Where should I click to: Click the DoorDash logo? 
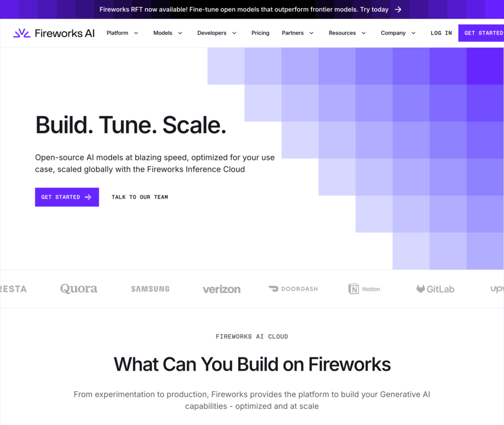pyautogui.click(x=293, y=289)
